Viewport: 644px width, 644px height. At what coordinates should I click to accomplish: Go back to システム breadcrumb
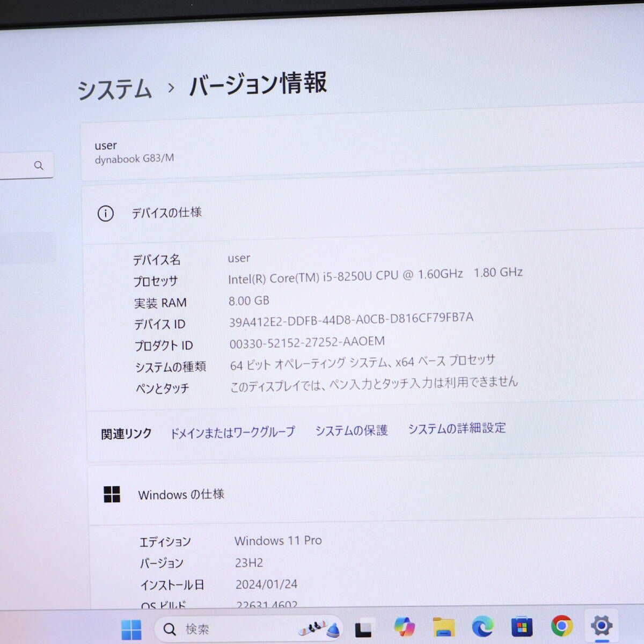pos(115,89)
